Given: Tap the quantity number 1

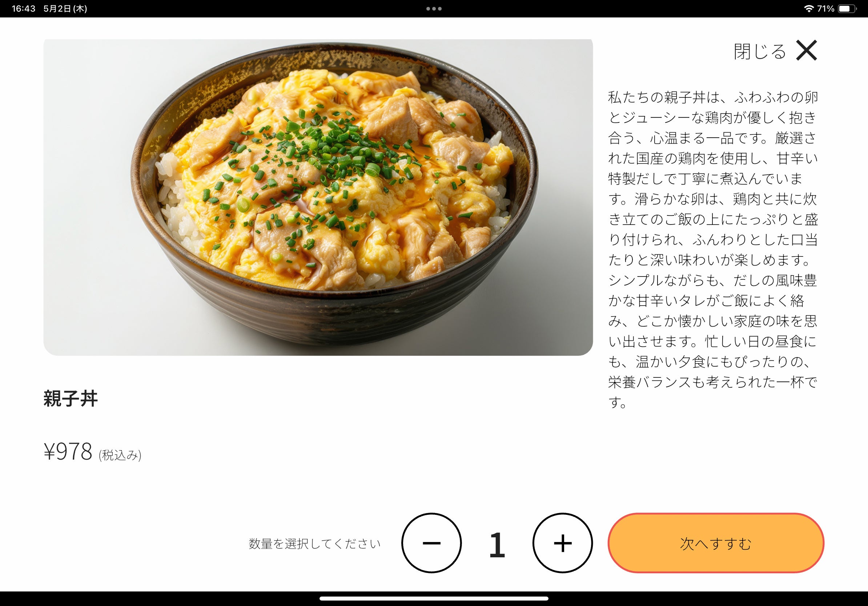Looking at the screenshot, I should pos(497,544).
